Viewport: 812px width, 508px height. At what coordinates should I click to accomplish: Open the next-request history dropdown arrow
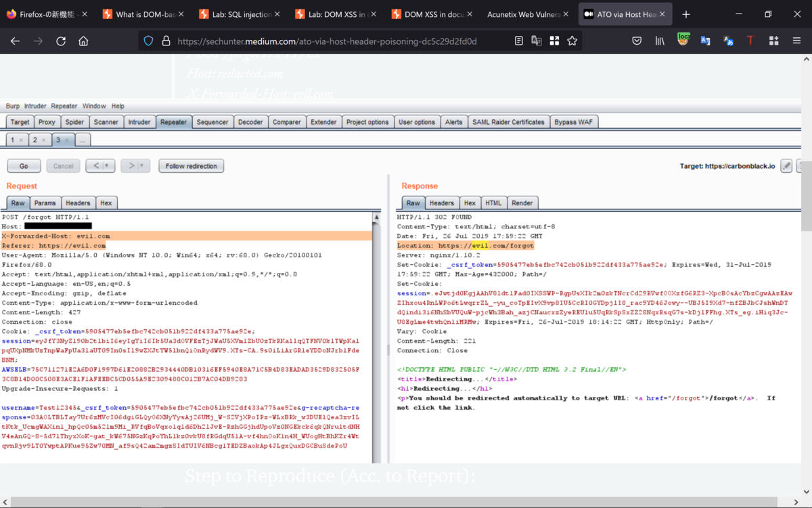click(143, 166)
